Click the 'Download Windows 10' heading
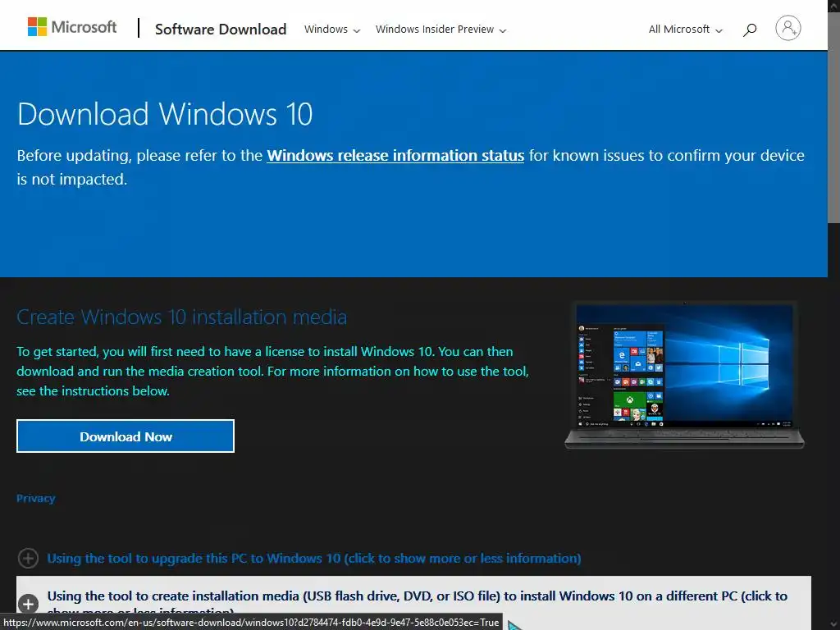The height and width of the screenshot is (630, 840). pos(165,114)
